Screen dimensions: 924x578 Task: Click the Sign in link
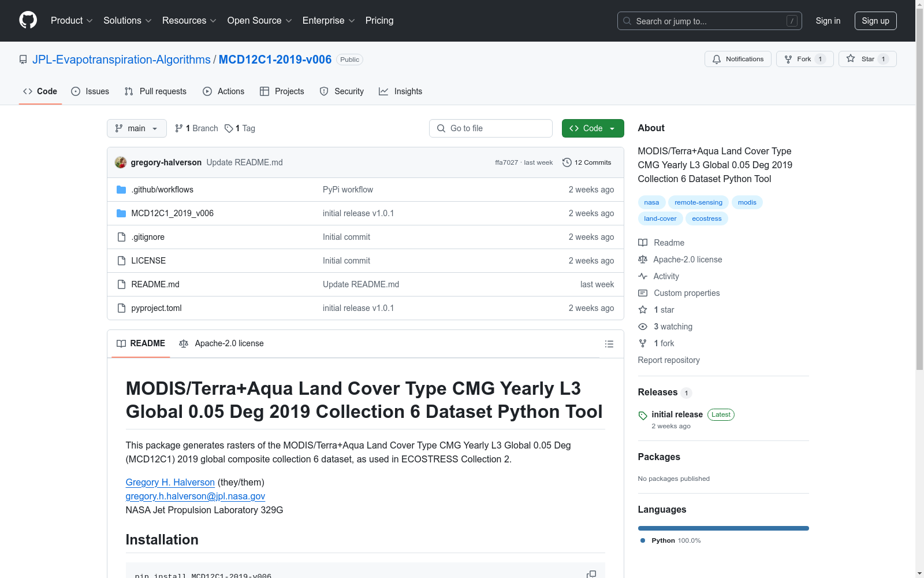(828, 21)
